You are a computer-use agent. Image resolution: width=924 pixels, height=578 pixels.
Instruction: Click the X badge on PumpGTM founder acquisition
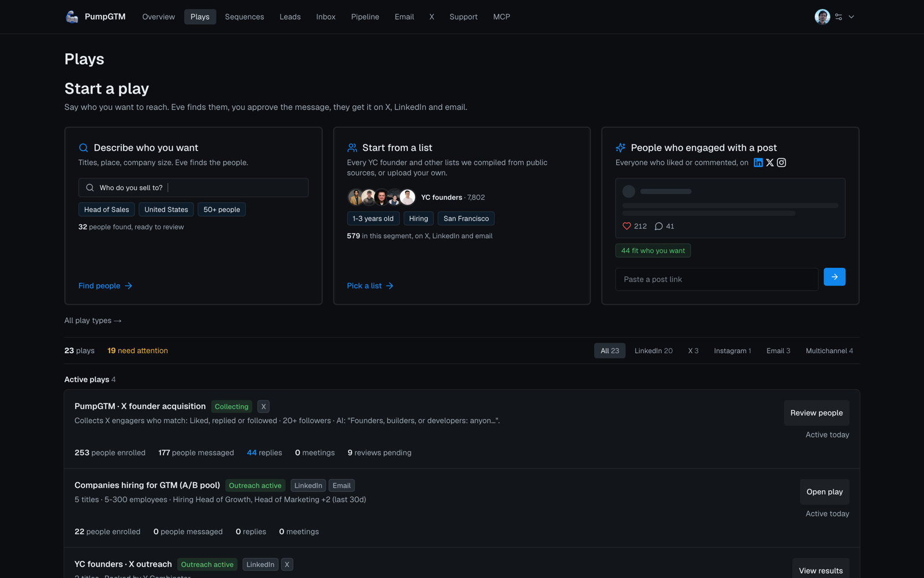point(263,406)
